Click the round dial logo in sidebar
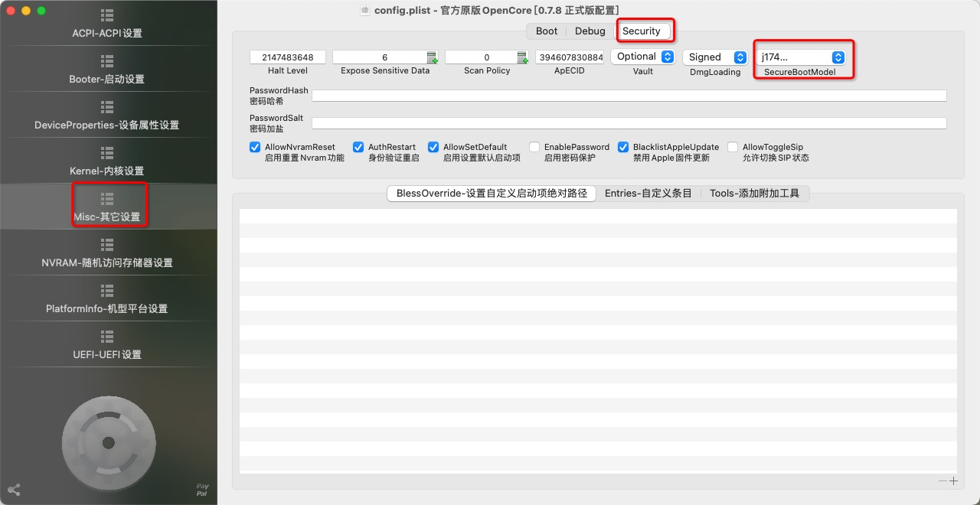The image size is (980, 505). tap(109, 442)
